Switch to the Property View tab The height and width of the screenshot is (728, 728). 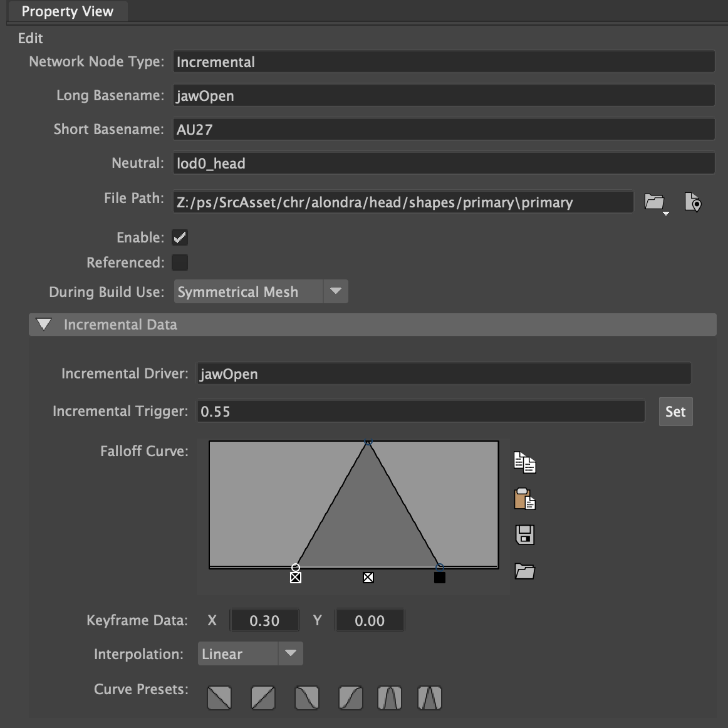pyautogui.click(x=67, y=11)
